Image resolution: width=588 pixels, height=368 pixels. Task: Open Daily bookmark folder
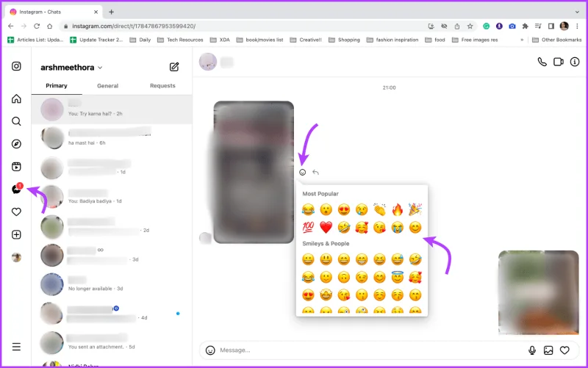pos(140,40)
